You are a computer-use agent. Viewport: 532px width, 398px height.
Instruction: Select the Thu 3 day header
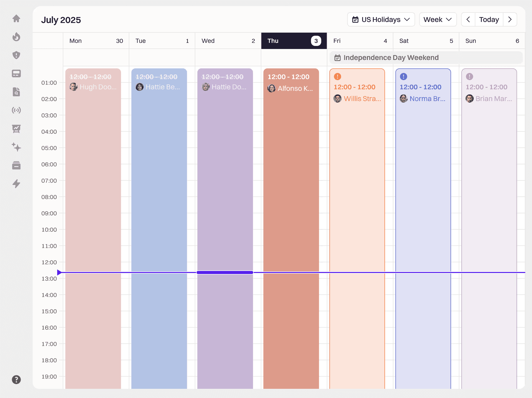pyautogui.click(x=294, y=41)
